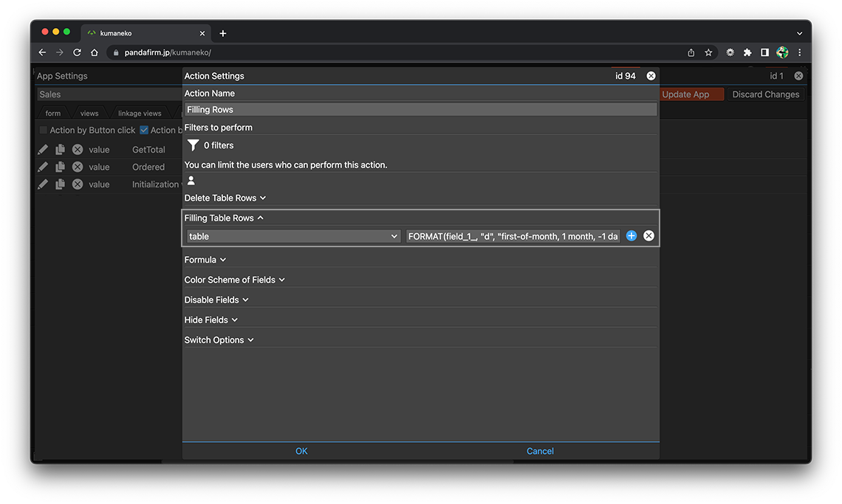Click the Action Name input field
This screenshot has height=504, width=842.
pos(420,109)
